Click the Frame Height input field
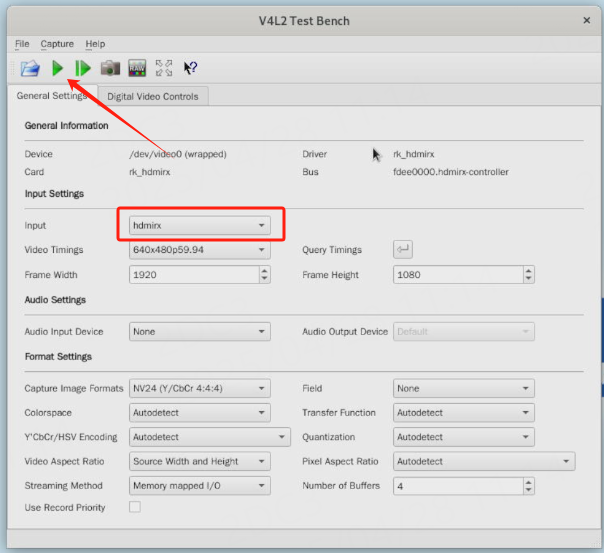 458,275
